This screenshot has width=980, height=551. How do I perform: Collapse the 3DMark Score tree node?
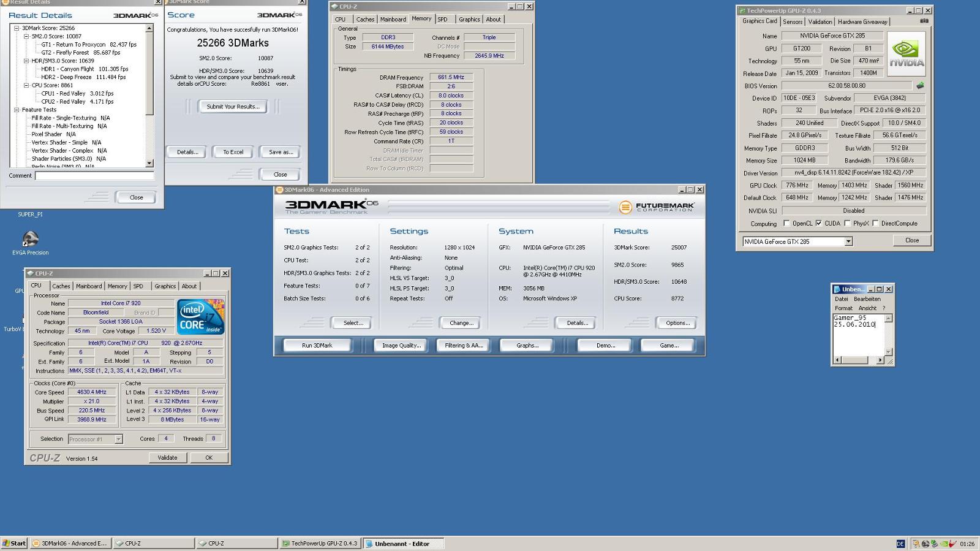(17, 28)
